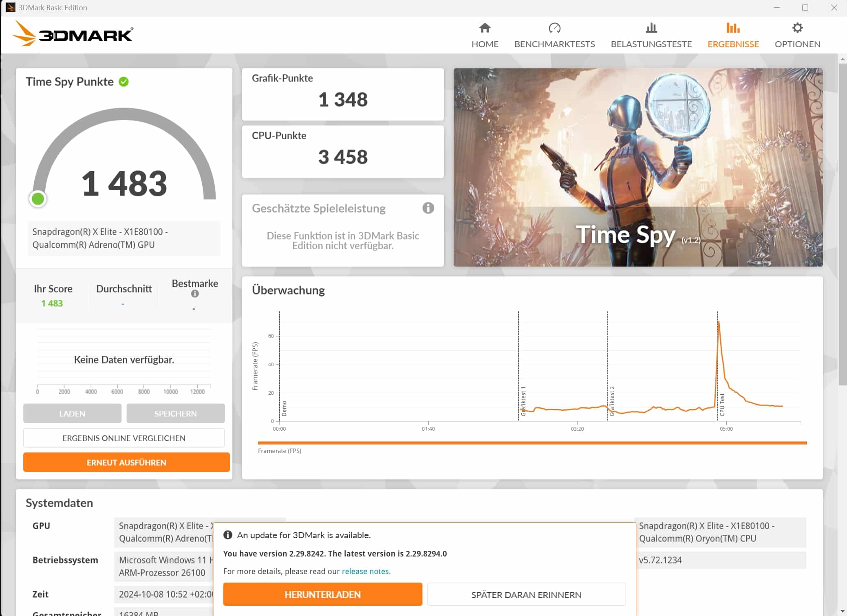Click the 3DMark logo in the header

coord(73,34)
